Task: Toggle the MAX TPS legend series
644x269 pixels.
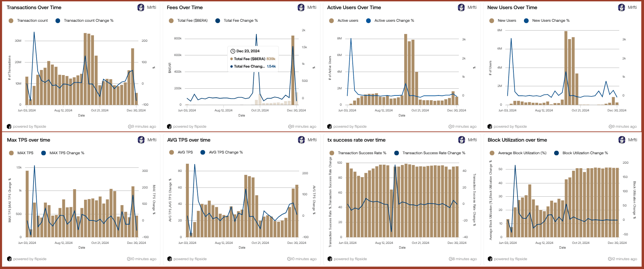Action: pyautogui.click(x=21, y=153)
